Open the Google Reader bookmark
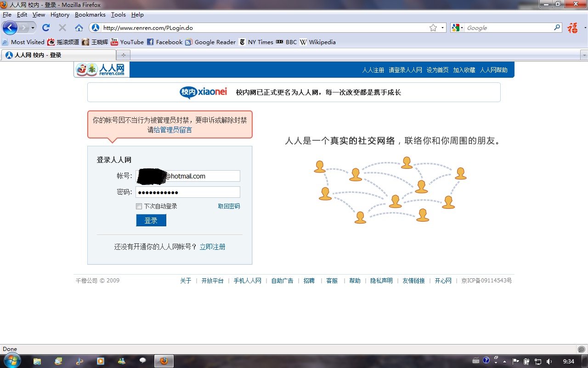Image resolution: width=588 pixels, height=368 pixels. (210, 42)
